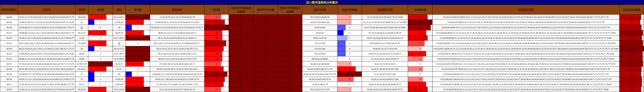
Task: Click the 冷码号 column header
Action: (x=81, y=10)
